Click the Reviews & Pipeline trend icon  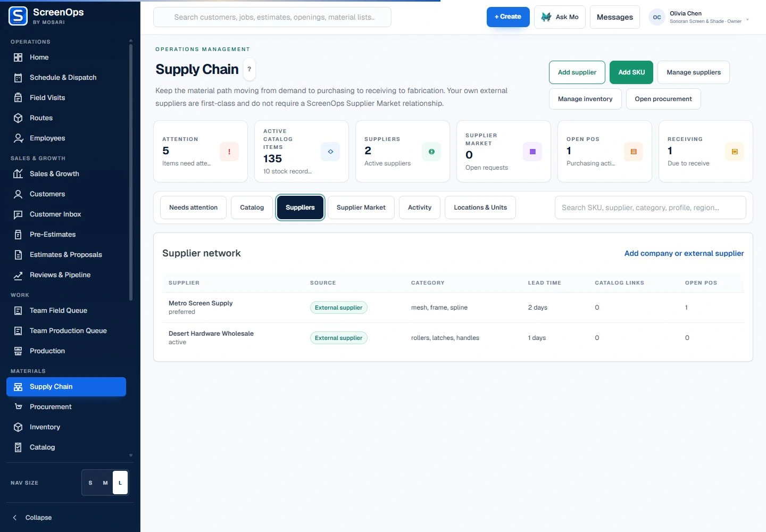[x=18, y=275]
